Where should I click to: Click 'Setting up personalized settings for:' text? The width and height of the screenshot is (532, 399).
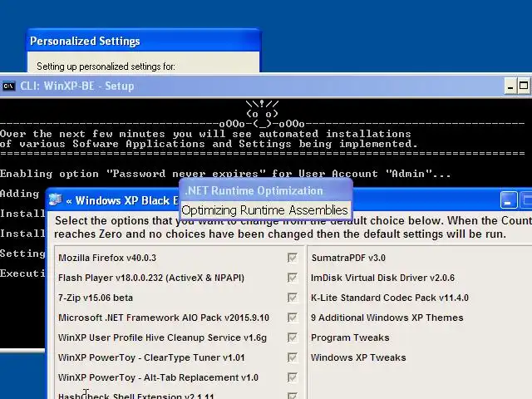click(106, 66)
